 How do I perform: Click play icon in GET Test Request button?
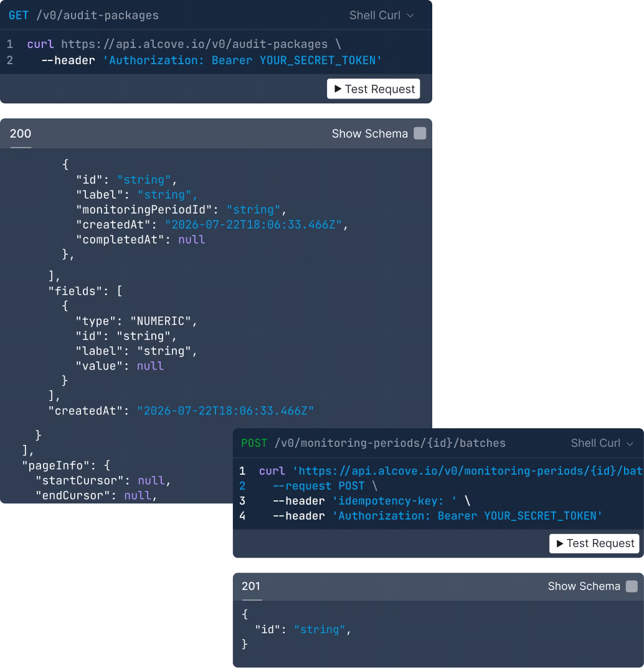click(x=338, y=88)
